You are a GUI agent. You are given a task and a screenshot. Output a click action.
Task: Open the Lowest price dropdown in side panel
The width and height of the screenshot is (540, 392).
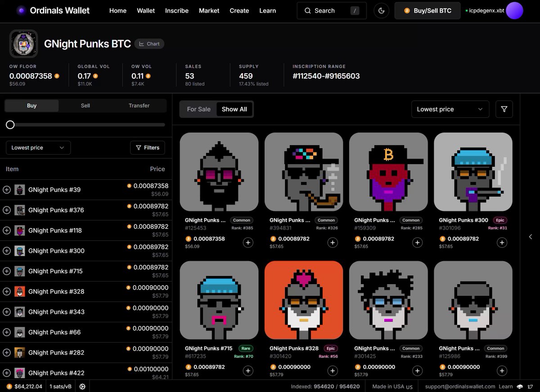coord(38,147)
